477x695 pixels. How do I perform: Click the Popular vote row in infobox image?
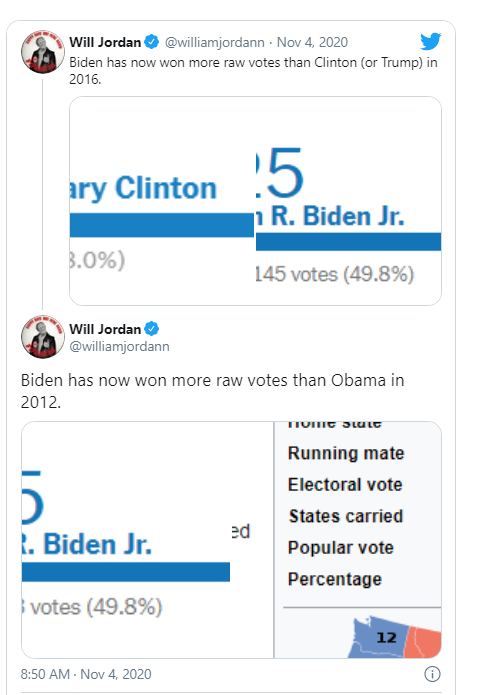pyautogui.click(x=340, y=548)
